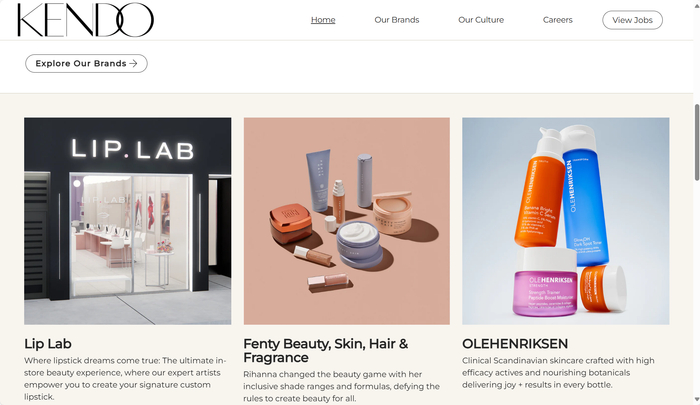
Task: Click the scrollbar down arrow
Action: pos(696,399)
